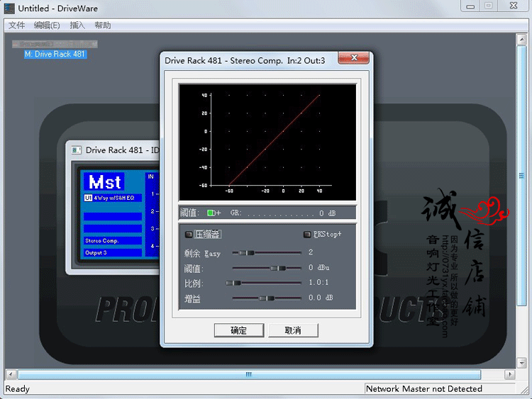Open the 帮助 menu
This screenshot has width=532, height=399.
[102, 26]
